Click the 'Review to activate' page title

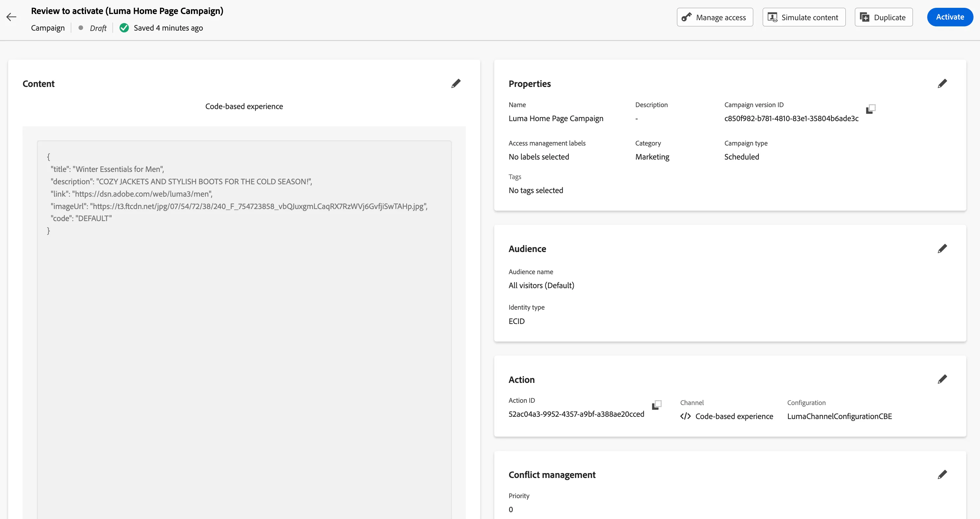point(127,11)
